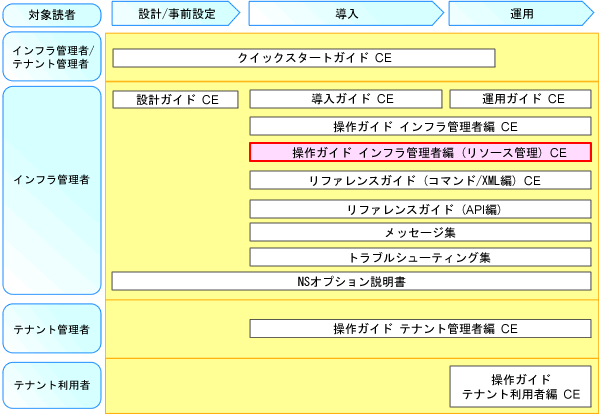
Task: Open トラブルシューティング集 box
Action: (x=421, y=257)
